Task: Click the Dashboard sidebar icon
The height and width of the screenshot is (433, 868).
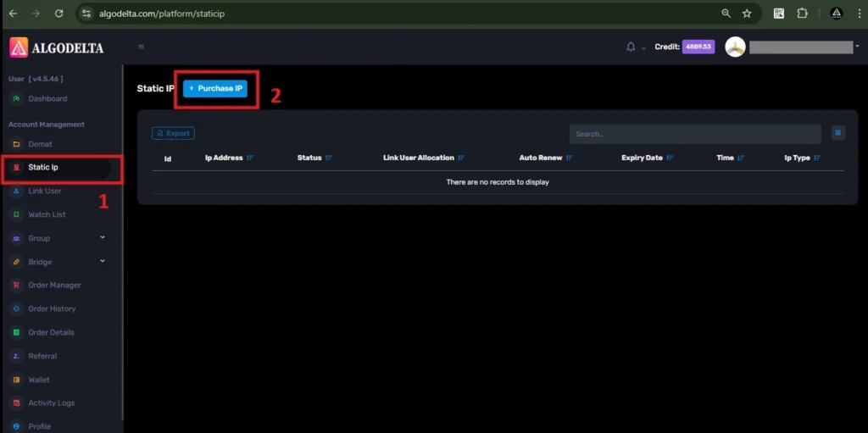Action: click(16, 99)
